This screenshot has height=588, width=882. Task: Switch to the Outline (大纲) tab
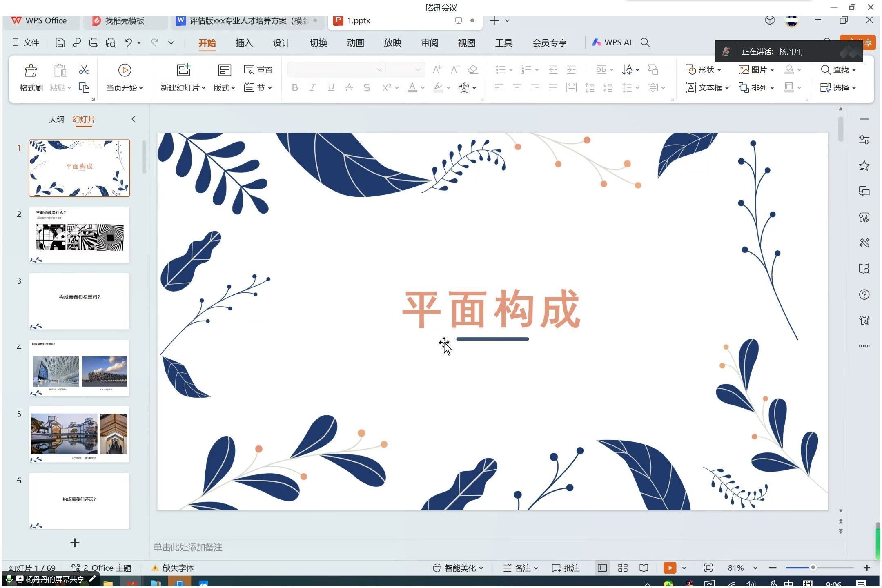pos(56,119)
